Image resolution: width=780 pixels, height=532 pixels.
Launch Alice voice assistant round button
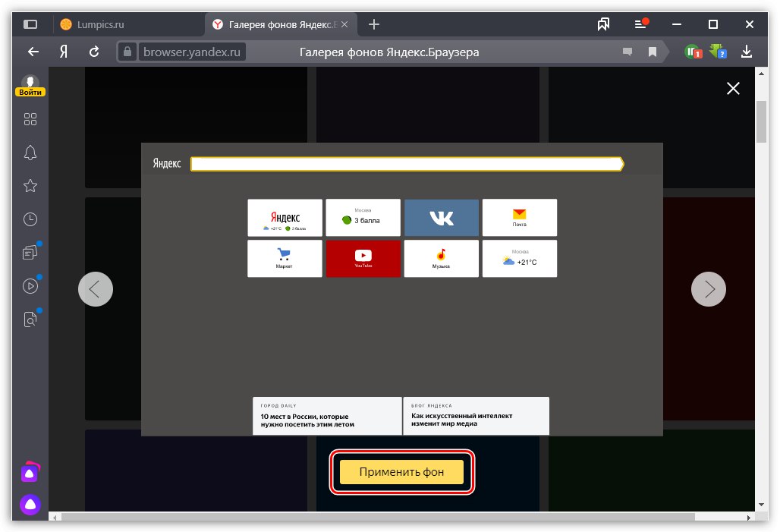point(30,505)
